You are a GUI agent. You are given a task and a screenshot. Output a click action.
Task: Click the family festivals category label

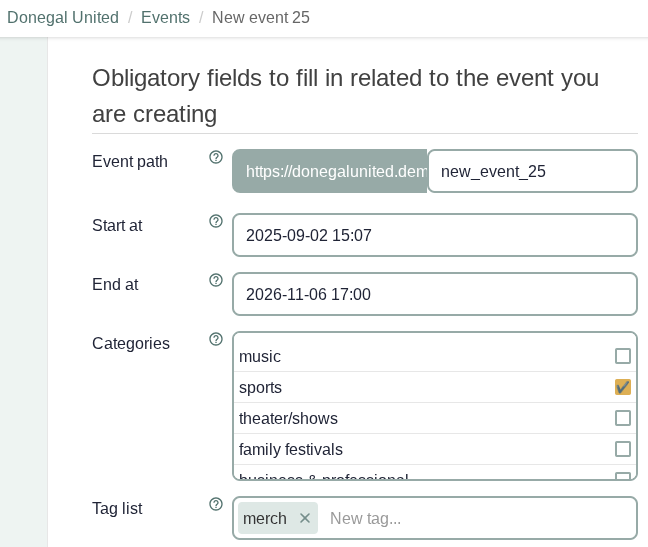click(291, 449)
